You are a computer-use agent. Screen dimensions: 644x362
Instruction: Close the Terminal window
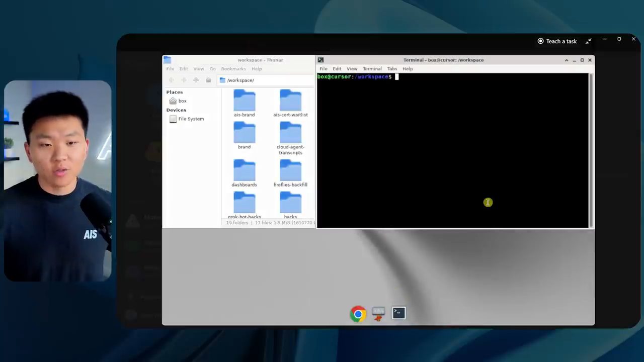pos(590,60)
